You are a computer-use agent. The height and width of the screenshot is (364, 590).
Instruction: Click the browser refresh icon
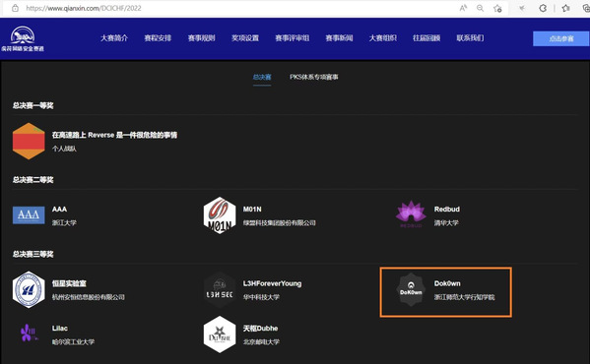point(543,8)
